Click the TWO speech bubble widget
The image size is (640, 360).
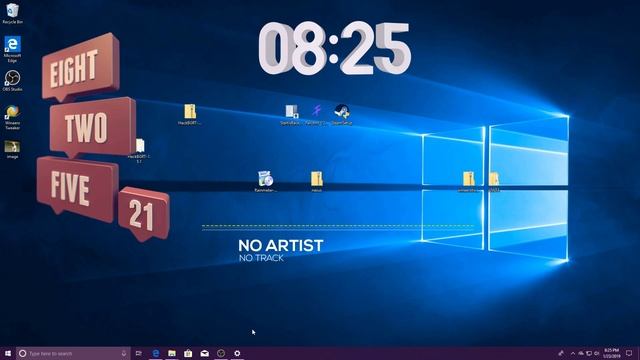tap(92, 127)
